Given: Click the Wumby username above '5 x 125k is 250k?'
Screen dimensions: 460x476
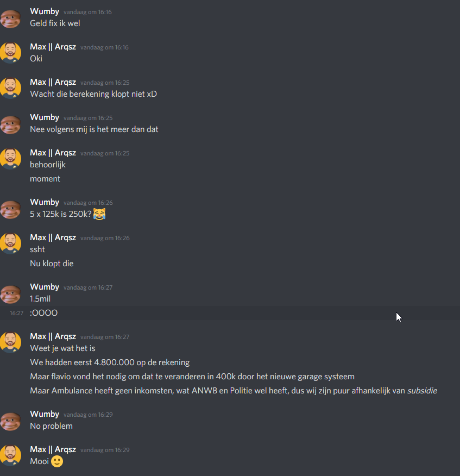Looking at the screenshot, I should pyautogui.click(x=45, y=202).
